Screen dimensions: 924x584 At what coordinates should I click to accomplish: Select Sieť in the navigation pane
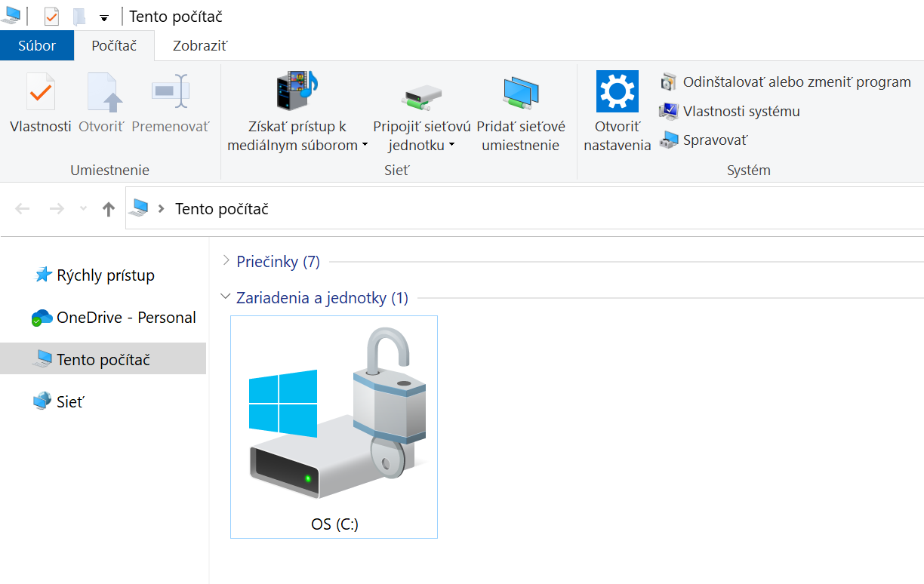[x=69, y=402]
